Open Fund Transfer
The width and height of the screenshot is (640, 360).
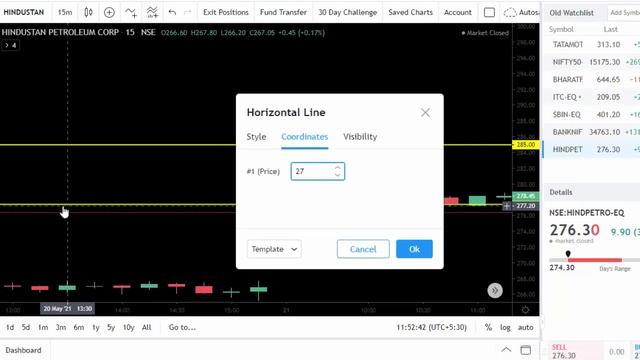coord(283,12)
